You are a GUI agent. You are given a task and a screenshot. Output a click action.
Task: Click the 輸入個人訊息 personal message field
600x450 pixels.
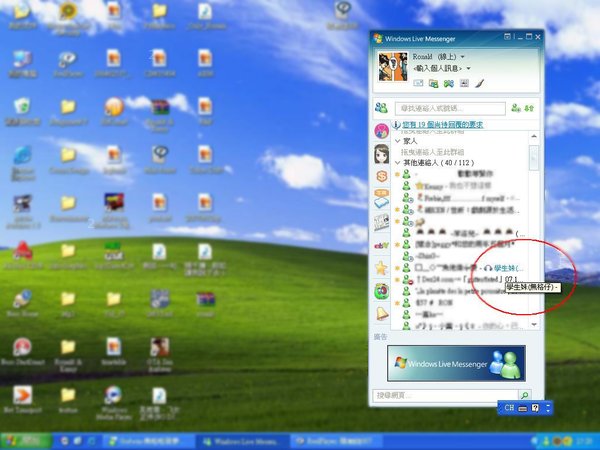click(437, 68)
